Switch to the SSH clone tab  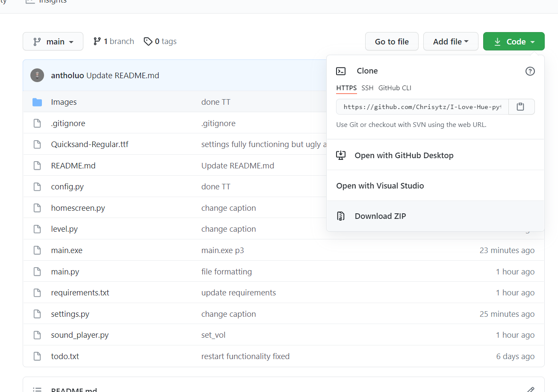(x=367, y=88)
